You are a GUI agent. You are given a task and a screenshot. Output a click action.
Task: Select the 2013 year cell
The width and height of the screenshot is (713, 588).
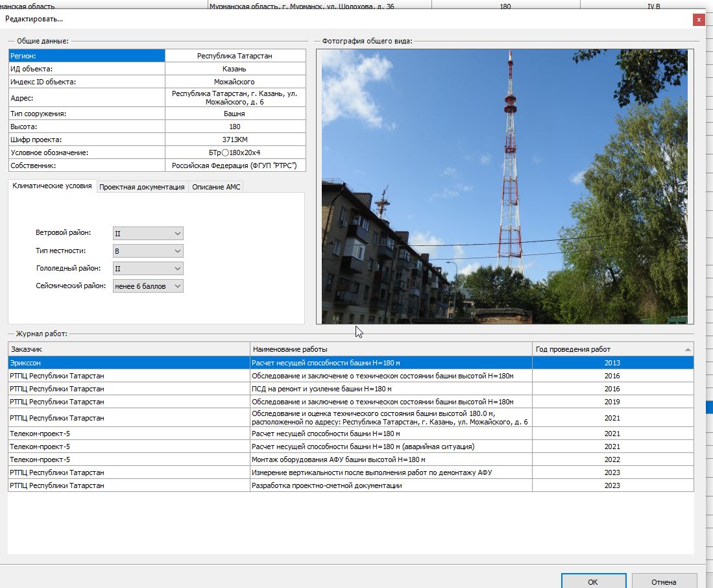point(612,363)
